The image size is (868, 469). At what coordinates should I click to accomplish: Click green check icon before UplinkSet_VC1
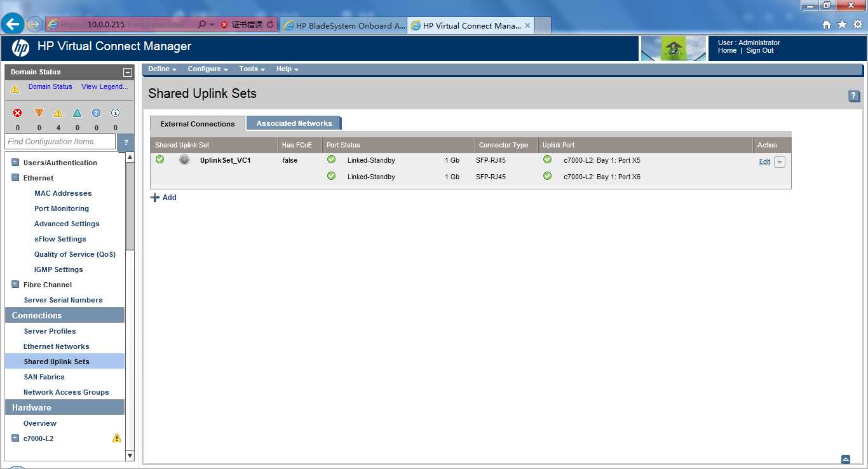tap(160, 160)
